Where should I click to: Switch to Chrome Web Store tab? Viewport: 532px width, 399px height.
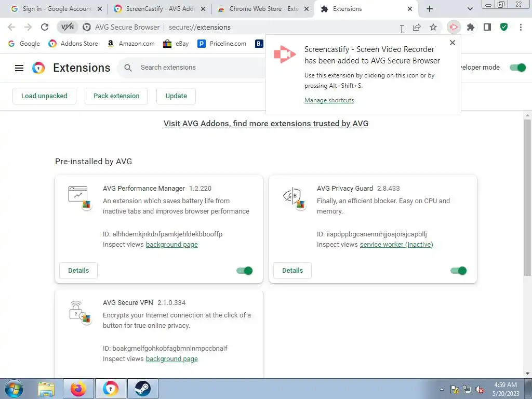point(263,9)
